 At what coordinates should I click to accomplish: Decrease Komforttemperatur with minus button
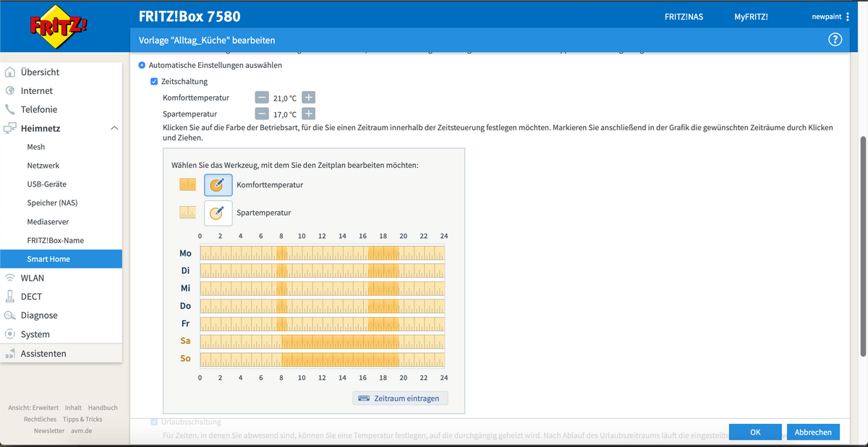point(262,98)
